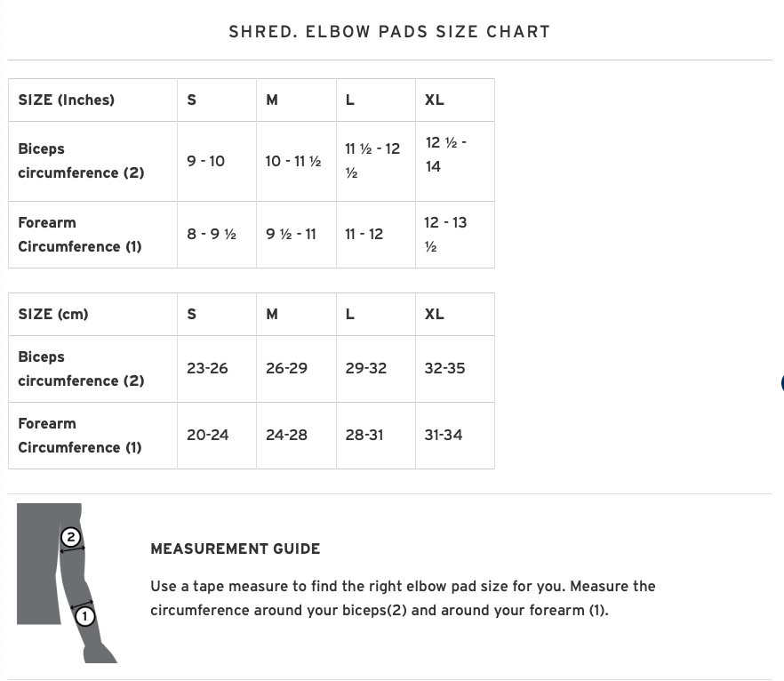Screen dimensions: 784x681
Task: Click L column header in cm table
Action: tap(350, 315)
